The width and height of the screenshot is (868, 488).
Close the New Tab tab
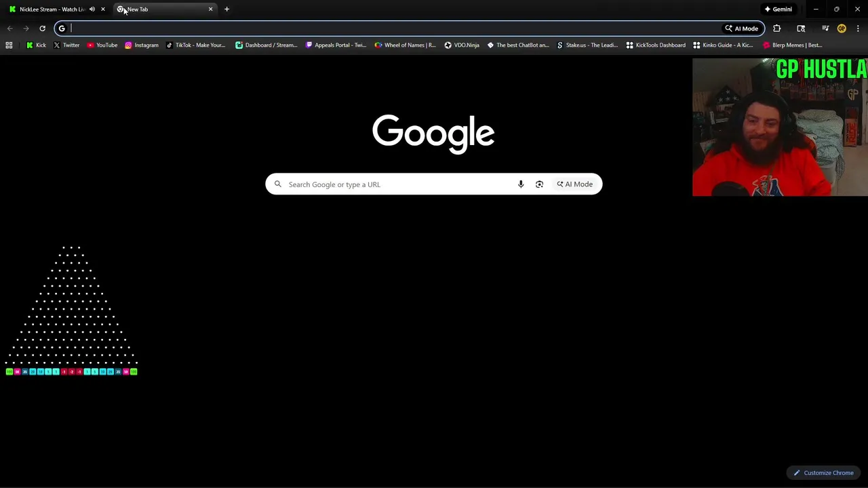tap(210, 9)
